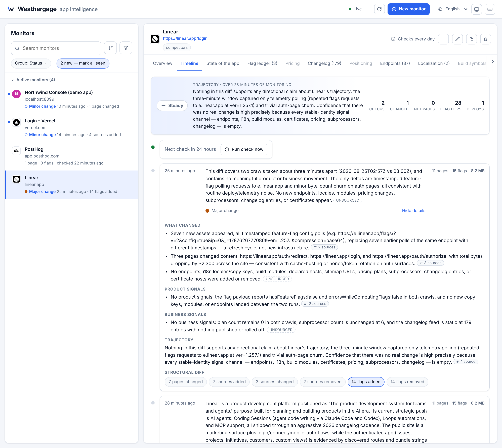
Task: Click the refresh icon in top bar
Action: click(379, 9)
